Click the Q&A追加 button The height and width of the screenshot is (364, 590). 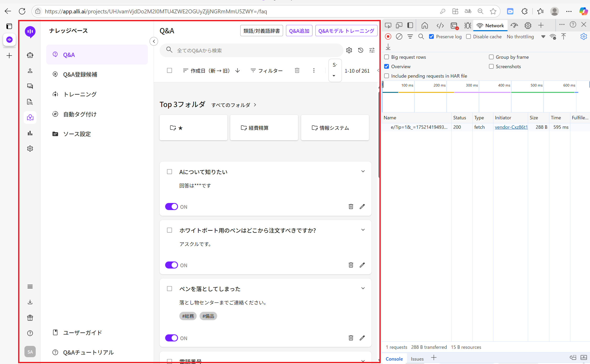click(x=299, y=31)
